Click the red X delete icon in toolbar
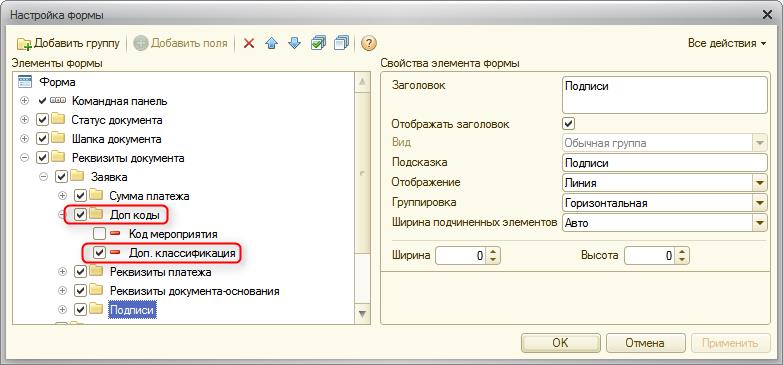This screenshot has width=783, height=365. coord(249,43)
